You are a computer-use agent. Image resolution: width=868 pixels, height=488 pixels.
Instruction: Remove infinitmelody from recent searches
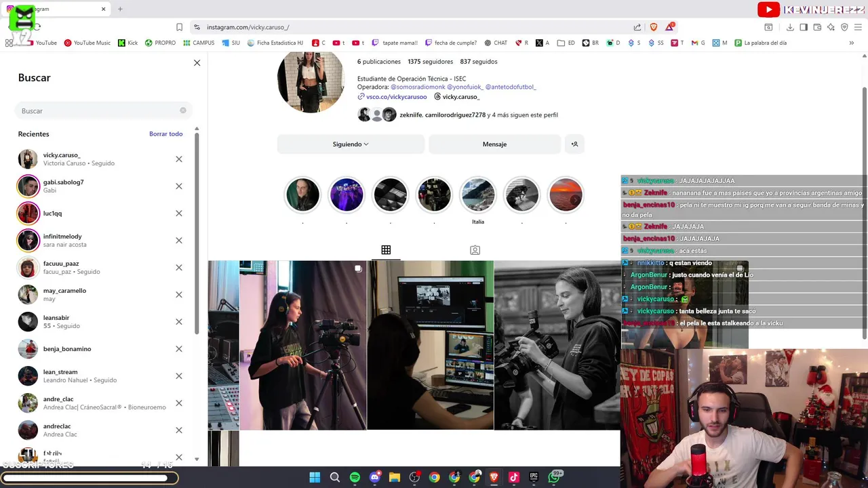click(179, 241)
